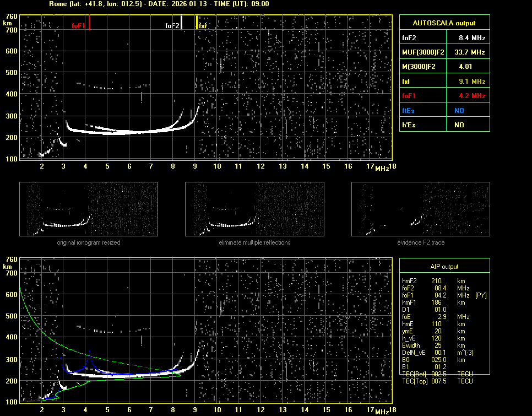Click the red foF1 marker on top ionogram
This screenshot has width=532, height=416.
tap(89, 23)
